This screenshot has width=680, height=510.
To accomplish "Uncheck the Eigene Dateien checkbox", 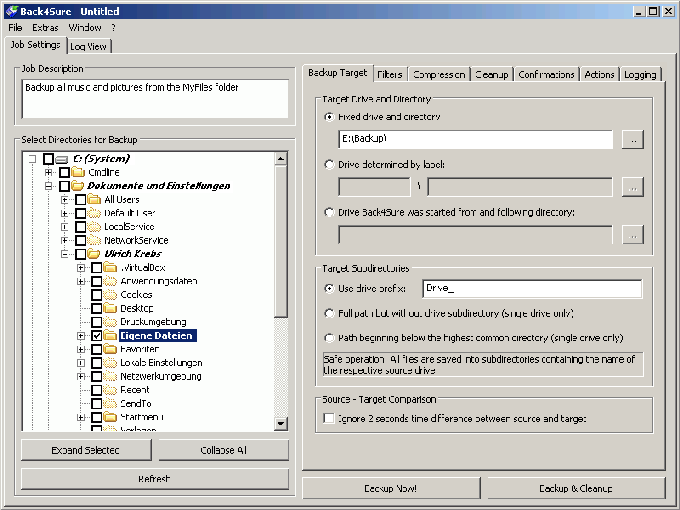I will click(96, 336).
